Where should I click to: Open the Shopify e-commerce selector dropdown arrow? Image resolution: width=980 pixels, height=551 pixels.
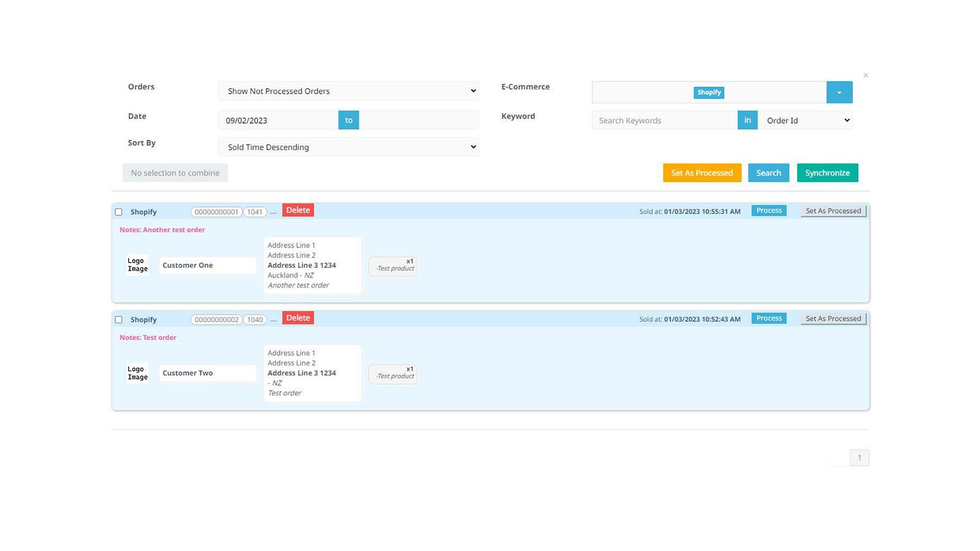839,92
